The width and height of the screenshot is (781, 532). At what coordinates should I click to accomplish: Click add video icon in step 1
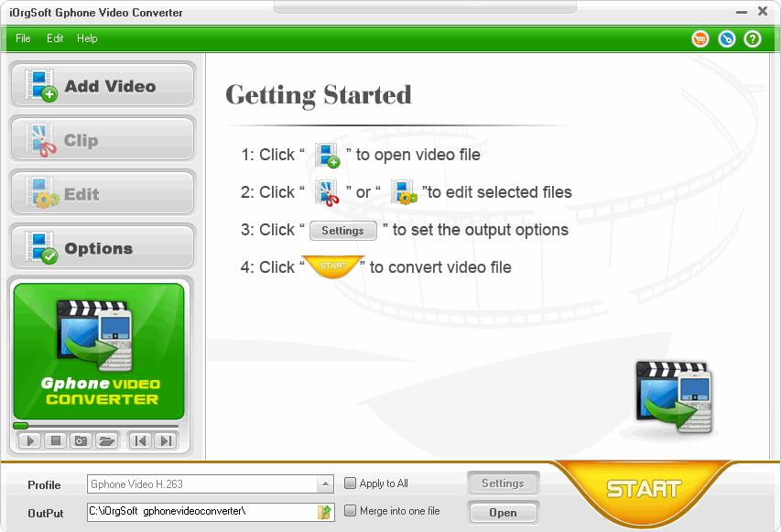coord(327,155)
